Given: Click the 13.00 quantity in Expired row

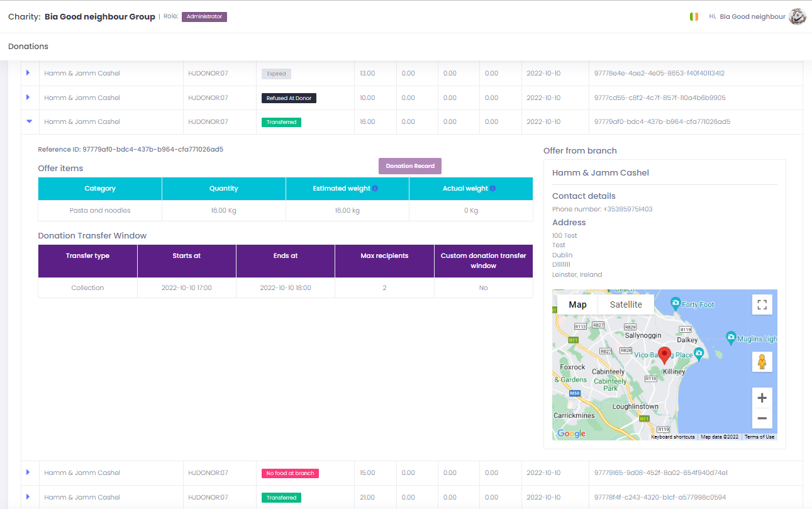Looking at the screenshot, I should tap(367, 73).
